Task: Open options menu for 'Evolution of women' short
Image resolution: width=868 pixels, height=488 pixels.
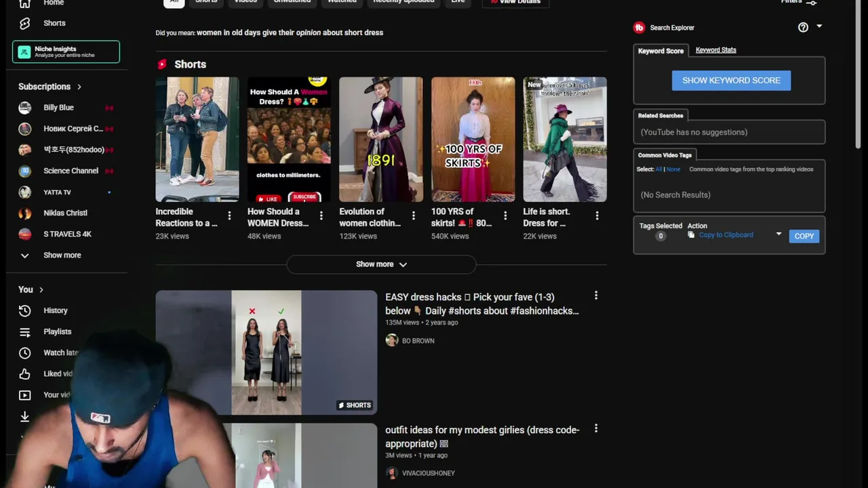Action: (414, 216)
